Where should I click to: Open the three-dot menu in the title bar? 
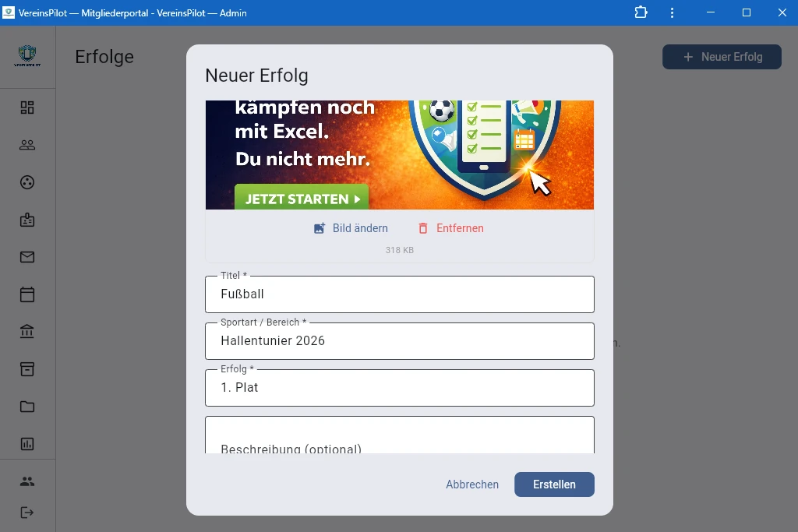[x=672, y=12]
